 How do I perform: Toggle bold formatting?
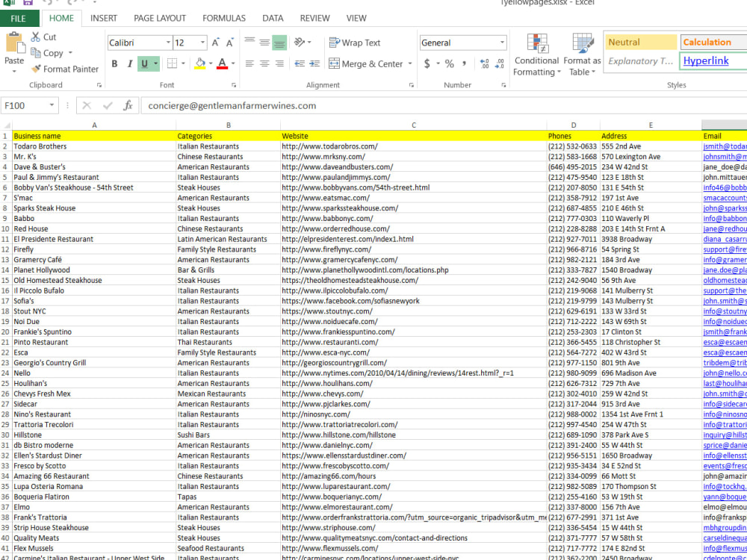[114, 63]
